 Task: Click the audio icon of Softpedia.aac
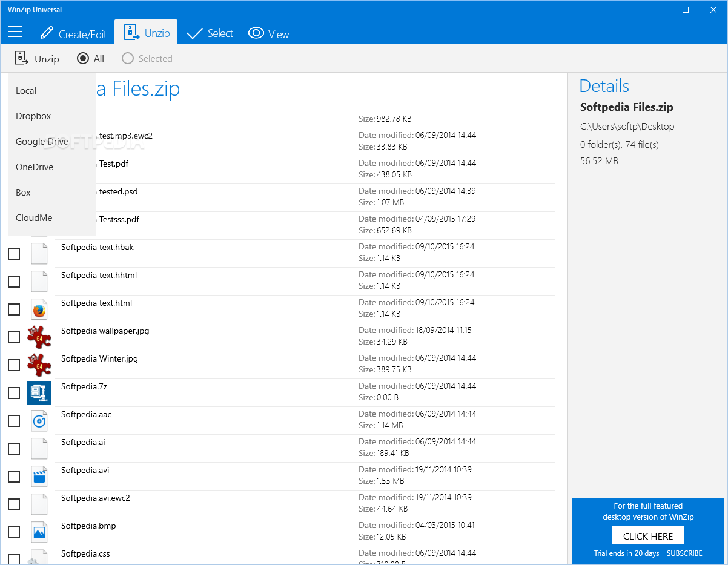coord(39,421)
